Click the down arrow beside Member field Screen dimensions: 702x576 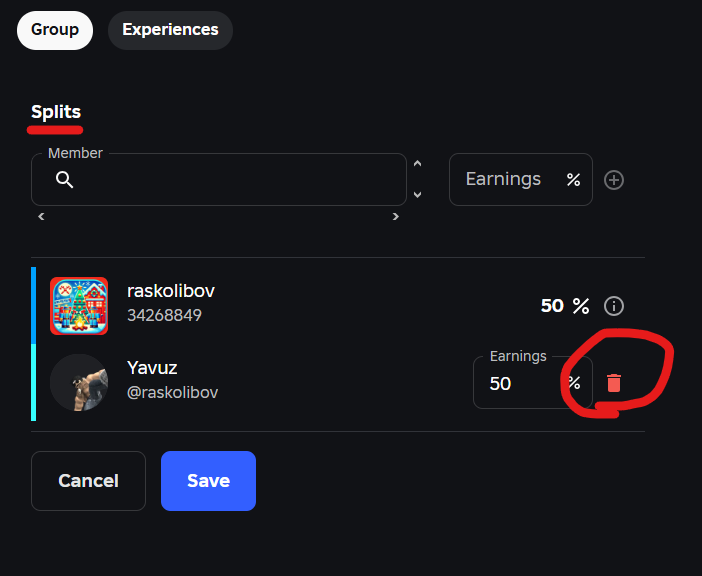417,195
